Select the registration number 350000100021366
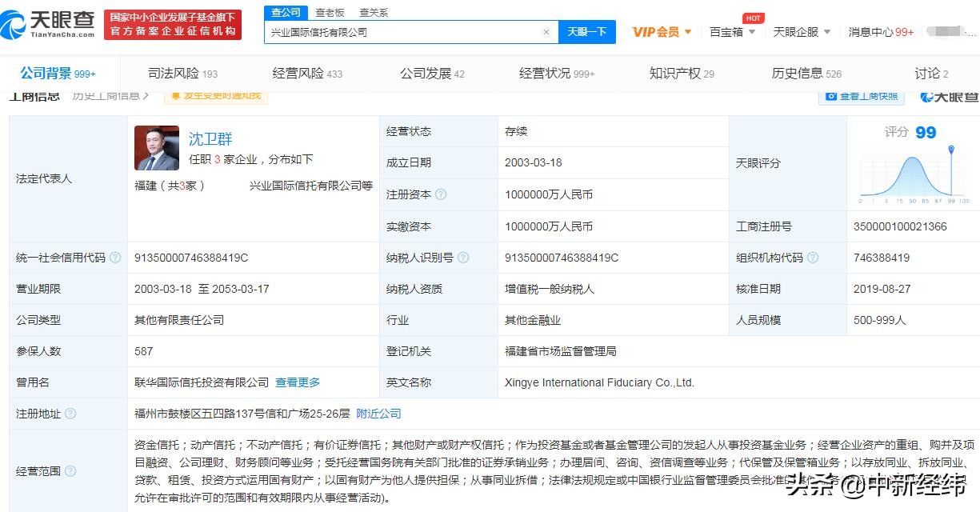Image resolution: width=980 pixels, height=512 pixels. tap(900, 226)
